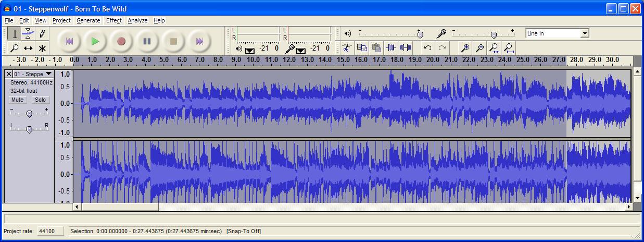This screenshot has height=242, width=644.
Task: Close the track with the X button
Action: (x=8, y=74)
